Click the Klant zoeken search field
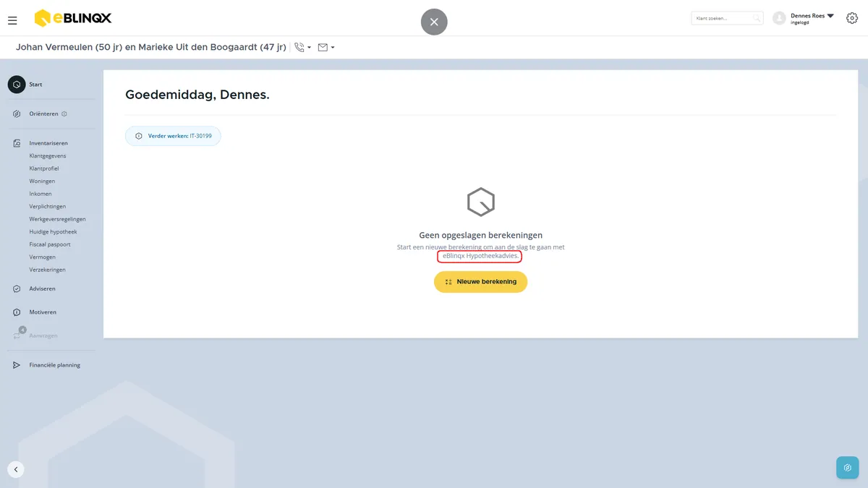The width and height of the screenshot is (868, 488). pyautogui.click(x=727, y=18)
